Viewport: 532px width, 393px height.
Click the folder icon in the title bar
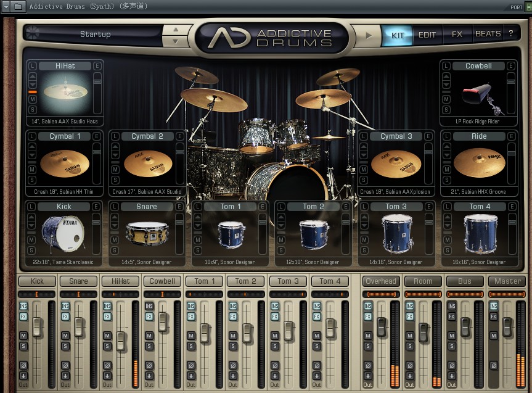pyautogui.click(x=18, y=6)
